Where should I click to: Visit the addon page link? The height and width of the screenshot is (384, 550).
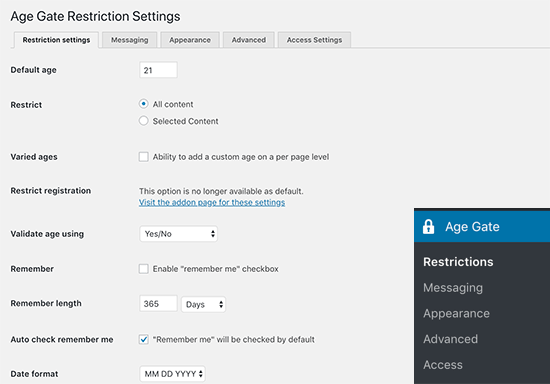point(212,202)
